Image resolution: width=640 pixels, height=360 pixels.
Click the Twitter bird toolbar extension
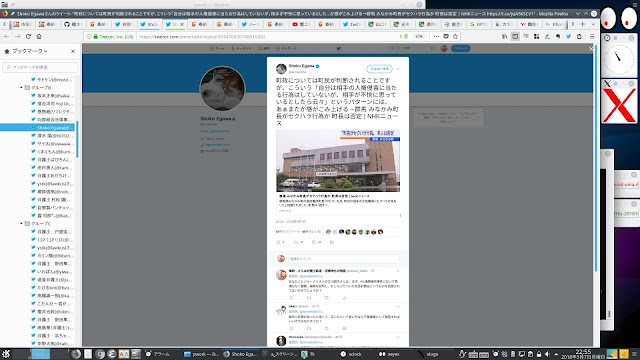click(569, 36)
